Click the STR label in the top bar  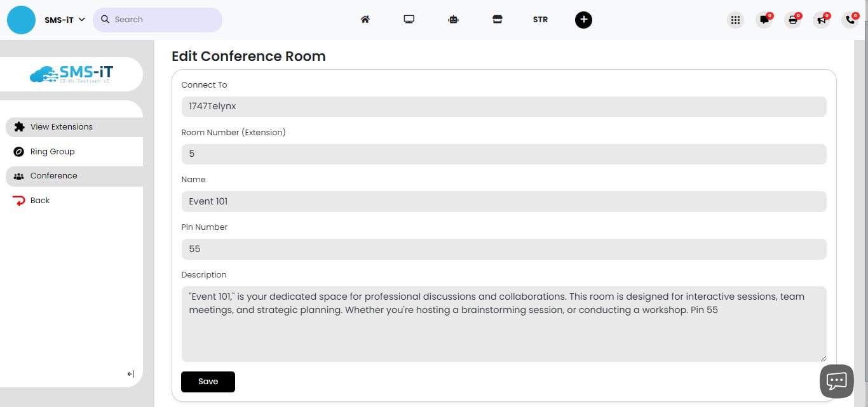(540, 20)
